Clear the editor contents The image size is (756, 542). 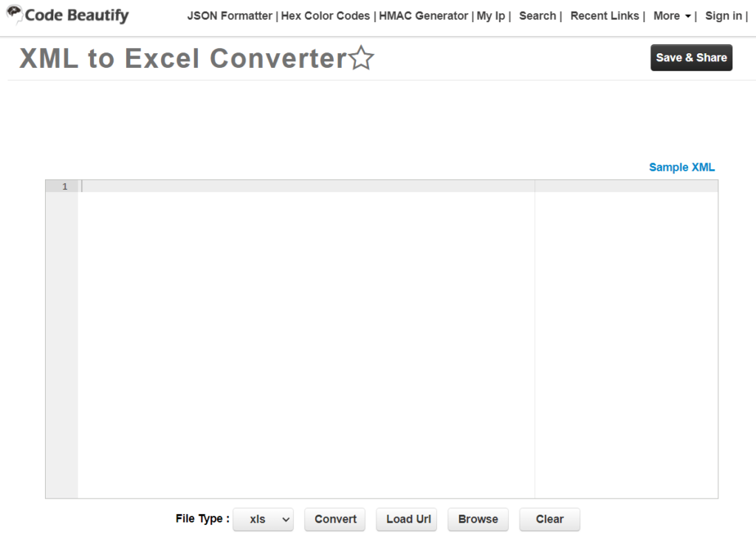(549, 519)
